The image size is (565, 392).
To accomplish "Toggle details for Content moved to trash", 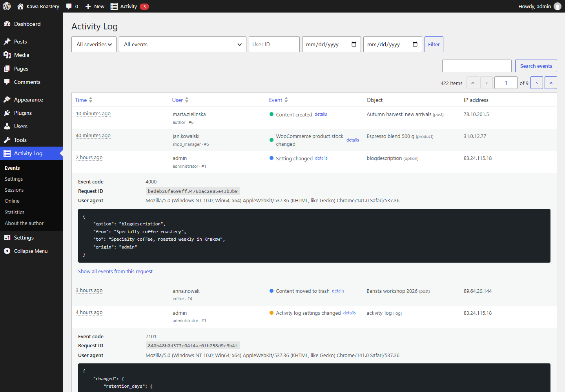I will click(x=338, y=291).
